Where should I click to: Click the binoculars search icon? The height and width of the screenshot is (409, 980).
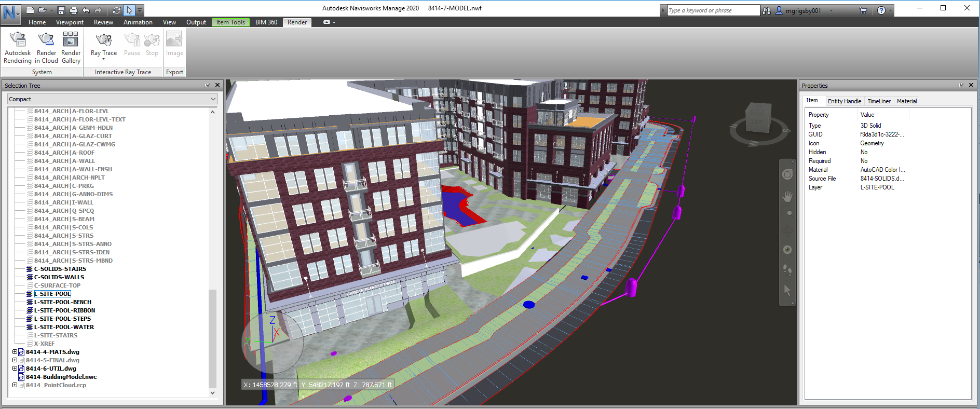tap(767, 10)
